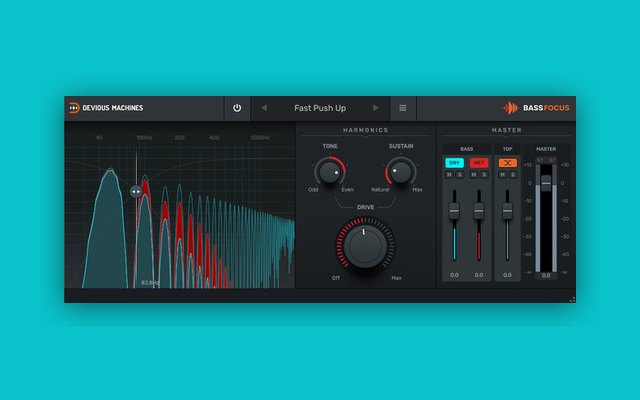The width and height of the screenshot is (640, 400).
Task: Open the Fast Push Up preset name
Action: [x=320, y=108]
